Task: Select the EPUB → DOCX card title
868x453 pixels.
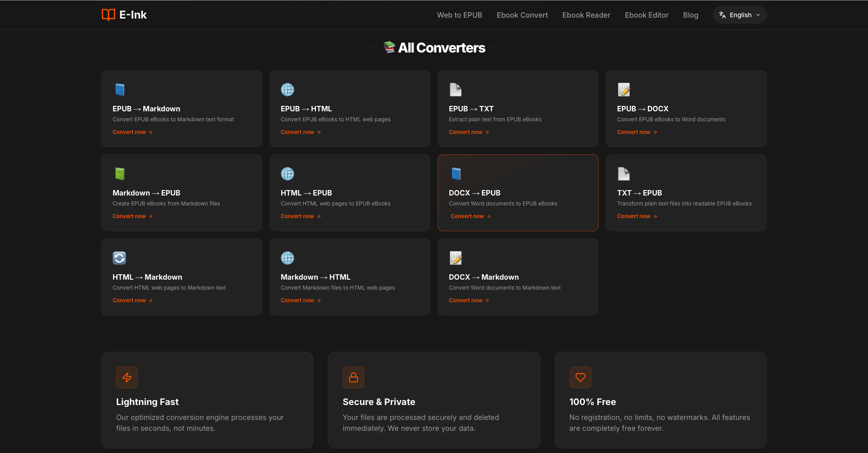Action: (x=643, y=109)
